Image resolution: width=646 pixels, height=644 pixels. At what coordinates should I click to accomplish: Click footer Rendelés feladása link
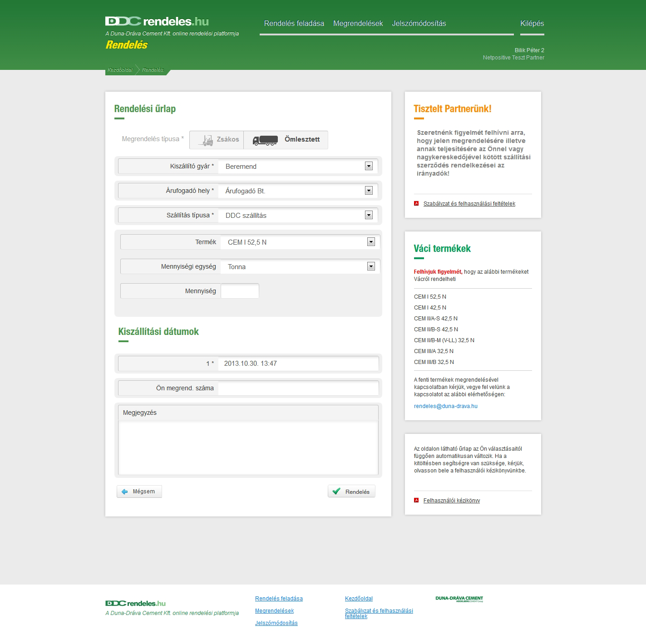point(279,599)
